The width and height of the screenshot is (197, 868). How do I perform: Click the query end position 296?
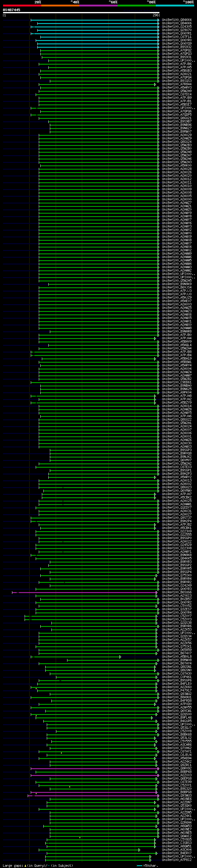155,15
